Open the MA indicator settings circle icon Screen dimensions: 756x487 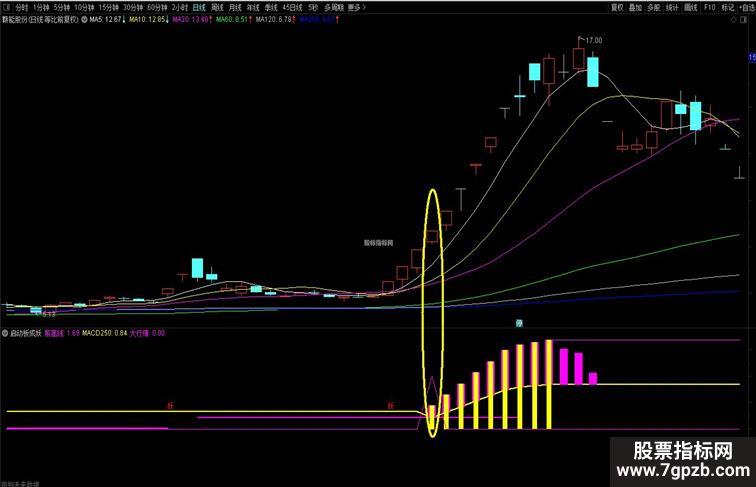click(84, 20)
